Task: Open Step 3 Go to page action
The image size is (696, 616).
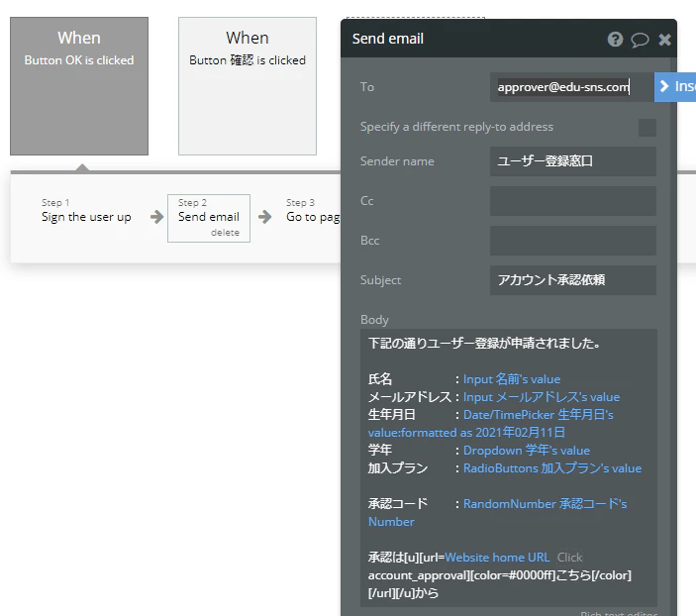Action: [x=313, y=211]
